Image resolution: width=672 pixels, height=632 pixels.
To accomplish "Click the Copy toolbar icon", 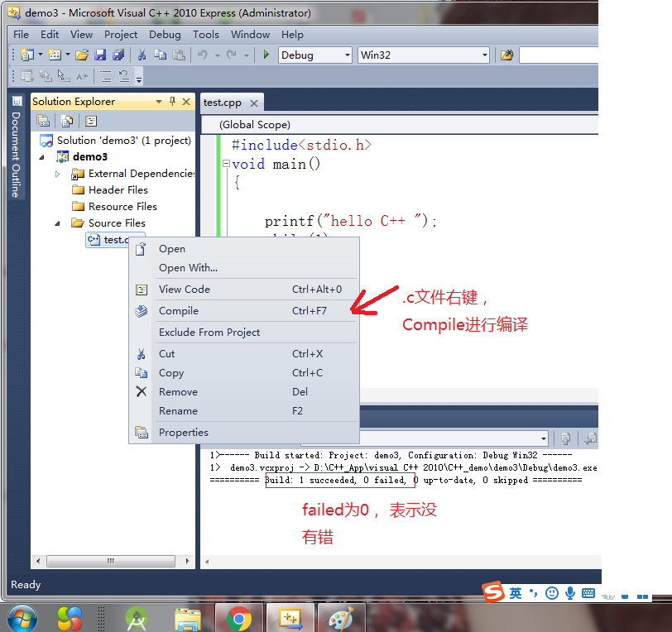I will (161, 55).
